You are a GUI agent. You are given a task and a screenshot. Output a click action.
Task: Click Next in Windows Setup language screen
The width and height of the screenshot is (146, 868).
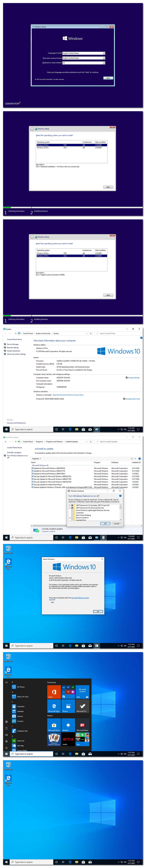point(108,78)
